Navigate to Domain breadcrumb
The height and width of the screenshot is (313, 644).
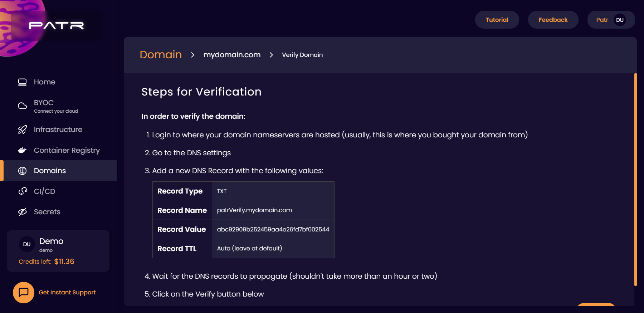[x=161, y=55]
